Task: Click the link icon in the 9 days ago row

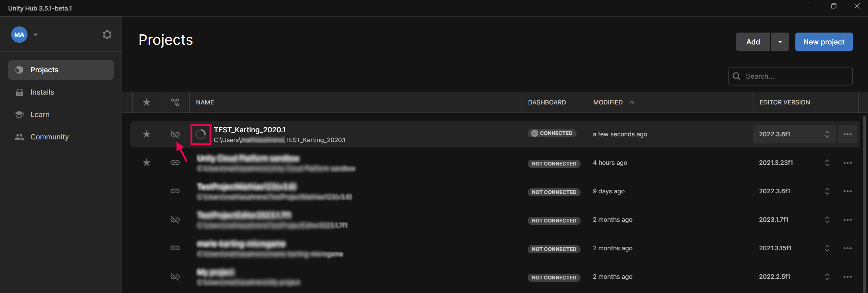Action: [x=175, y=191]
